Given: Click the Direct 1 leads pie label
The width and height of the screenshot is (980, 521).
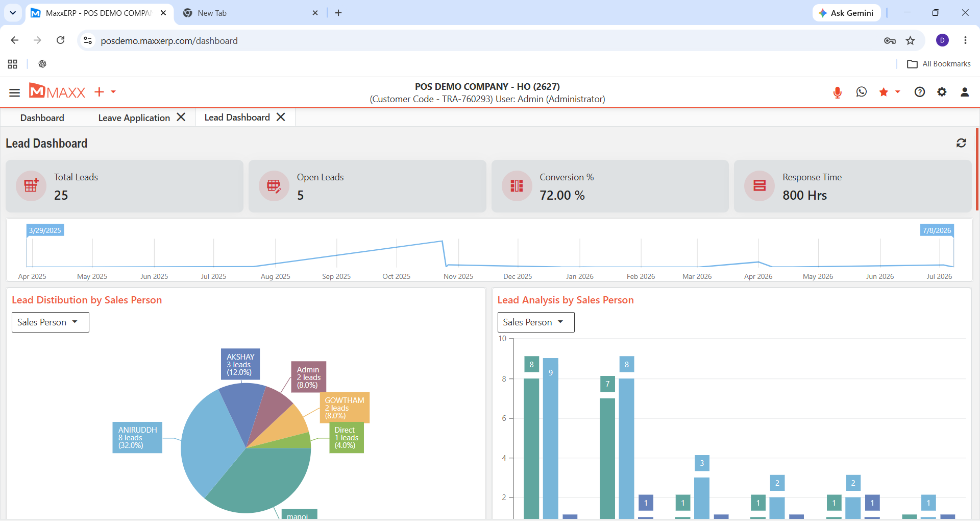Looking at the screenshot, I should pos(347,438).
